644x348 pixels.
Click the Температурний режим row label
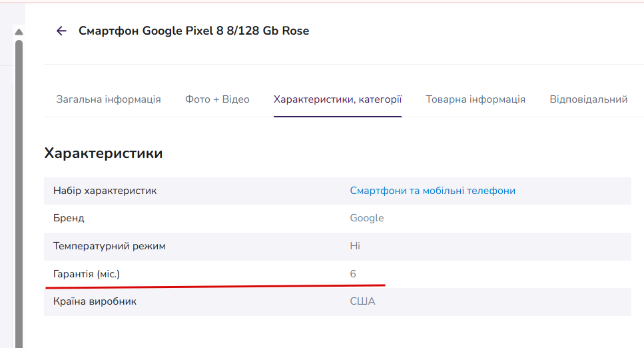click(109, 246)
